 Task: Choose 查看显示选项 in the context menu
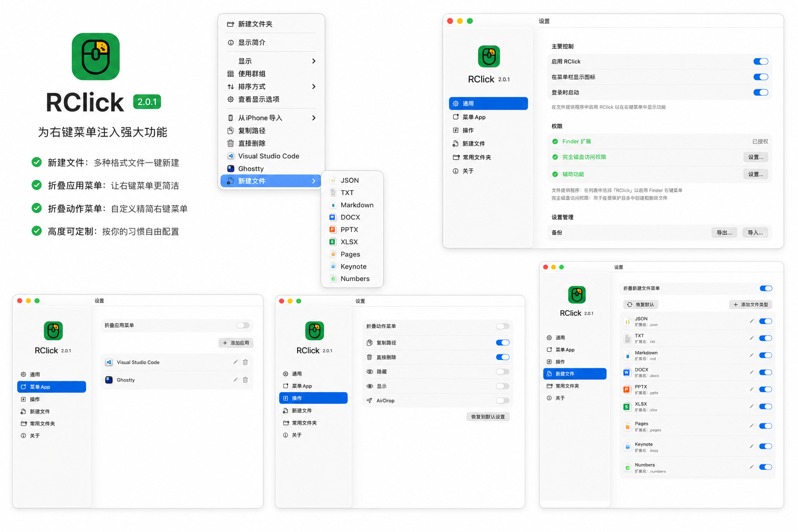tap(271, 99)
